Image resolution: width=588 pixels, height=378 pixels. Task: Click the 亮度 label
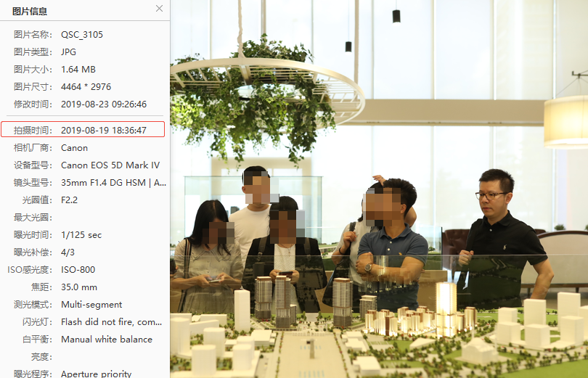point(41,357)
